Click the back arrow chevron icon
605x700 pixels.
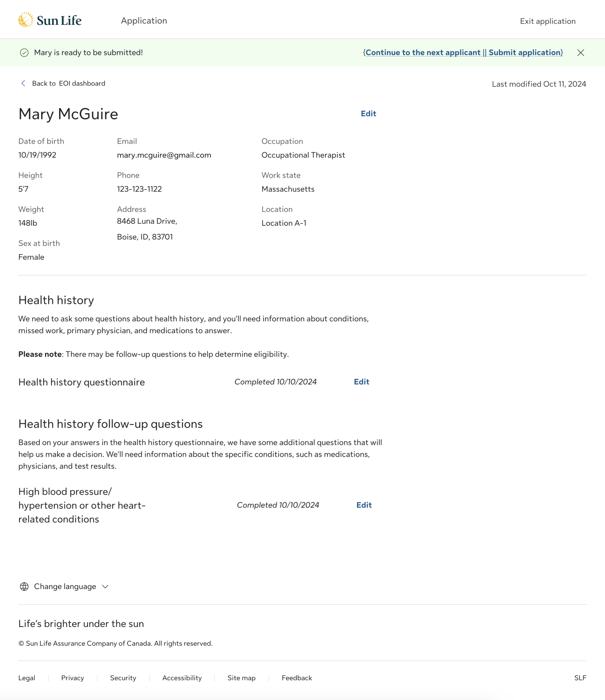[x=23, y=83]
